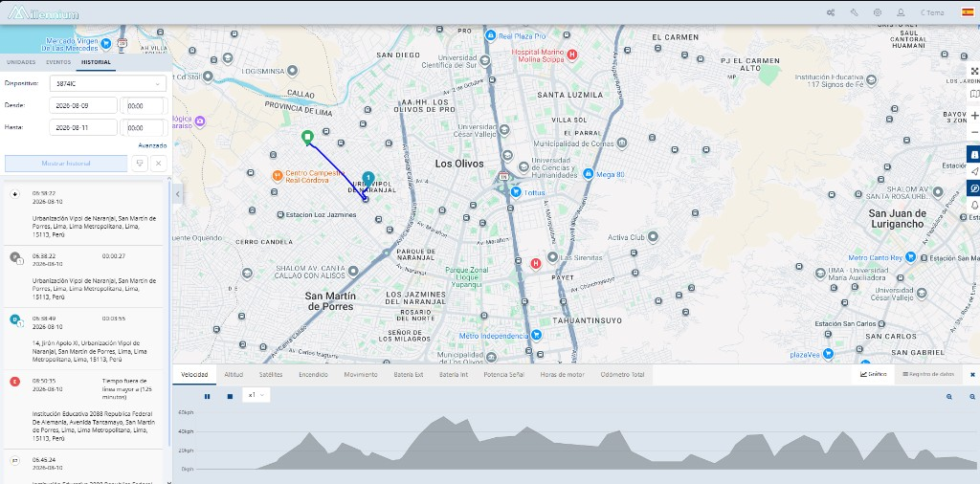Zoom out the map with minus button
The image size is (980, 484).
pyautogui.click(x=974, y=132)
